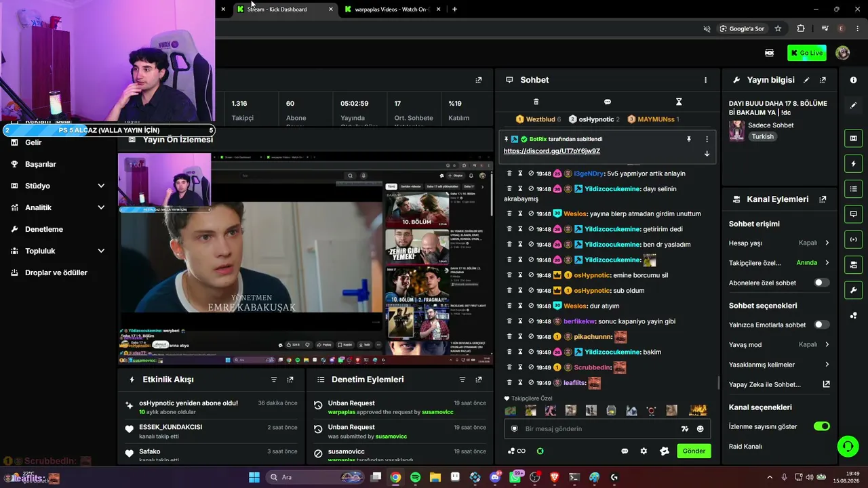Click the green Go Live button
The image size is (868, 488).
point(806,53)
